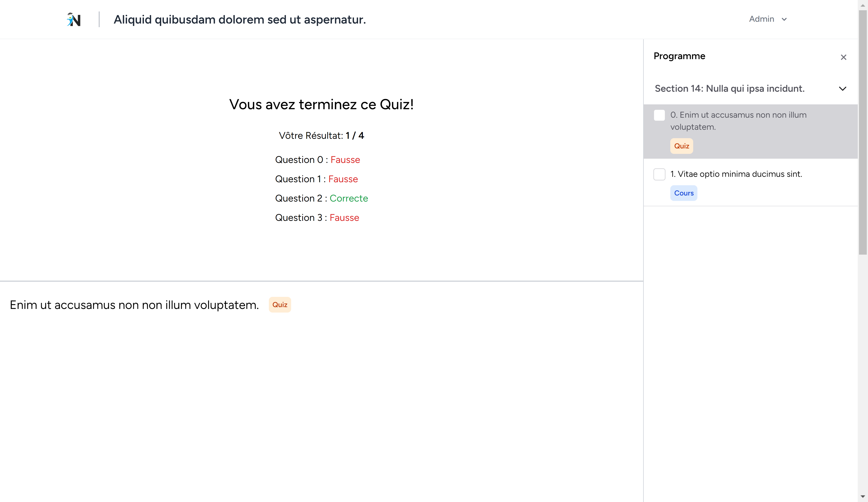The image size is (868, 502).
Task: Click the course title Aliquid quibusdam dolorem
Action: [x=239, y=20]
